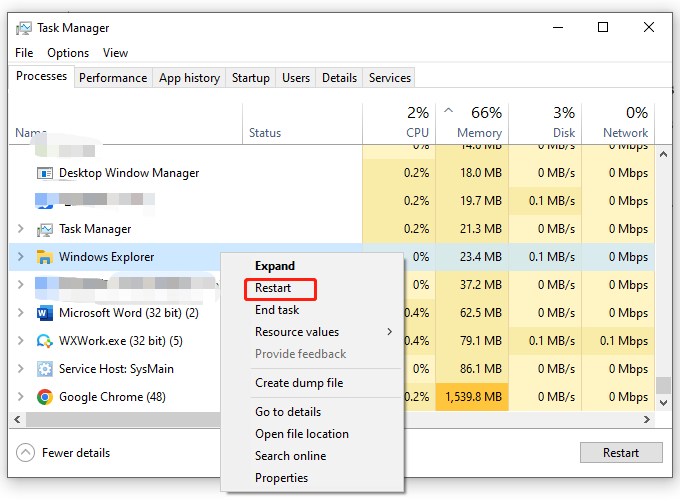
Task: Click the Task Manager process row icon
Action: [x=45, y=229]
